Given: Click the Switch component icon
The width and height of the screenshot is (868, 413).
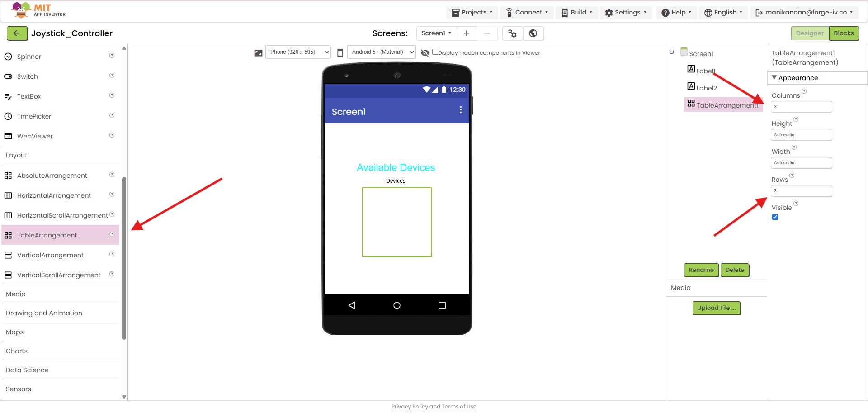Looking at the screenshot, I should [8, 76].
